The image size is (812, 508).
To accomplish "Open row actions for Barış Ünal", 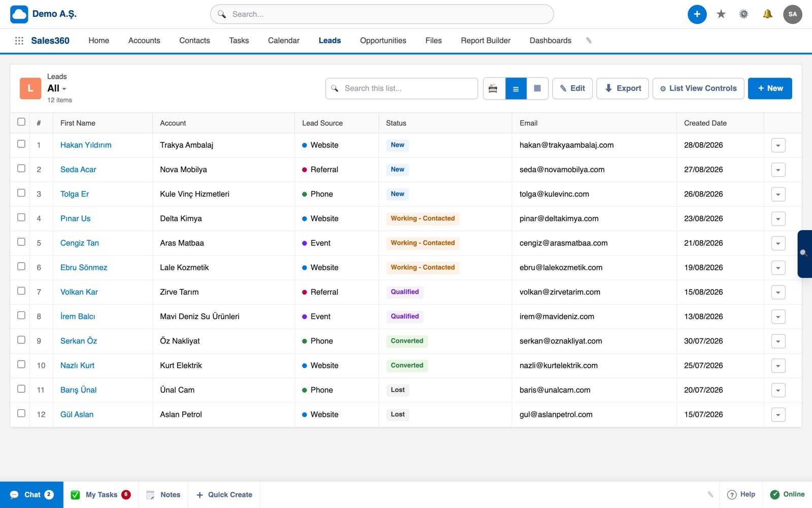I will tap(778, 390).
